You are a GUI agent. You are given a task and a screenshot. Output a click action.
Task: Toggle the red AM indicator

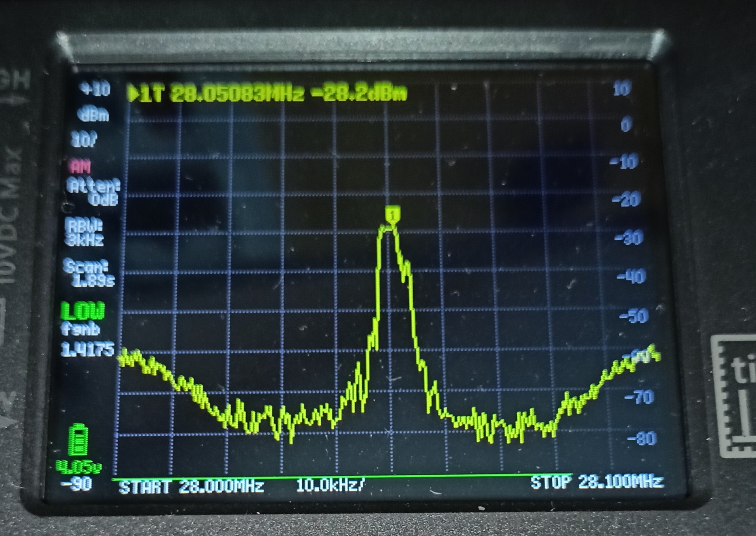click(x=80, y=167)
